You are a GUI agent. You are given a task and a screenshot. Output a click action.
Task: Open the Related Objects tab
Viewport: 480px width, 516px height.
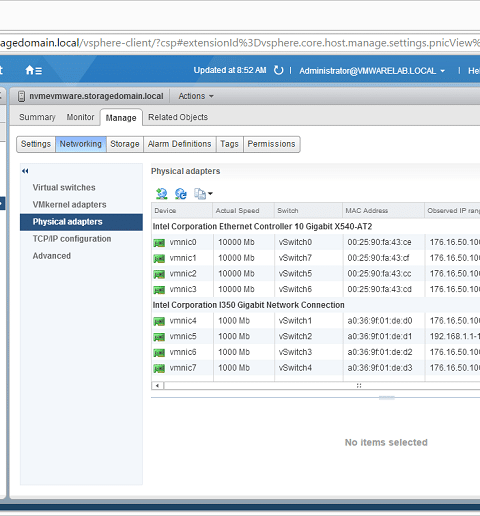(178, 117)
